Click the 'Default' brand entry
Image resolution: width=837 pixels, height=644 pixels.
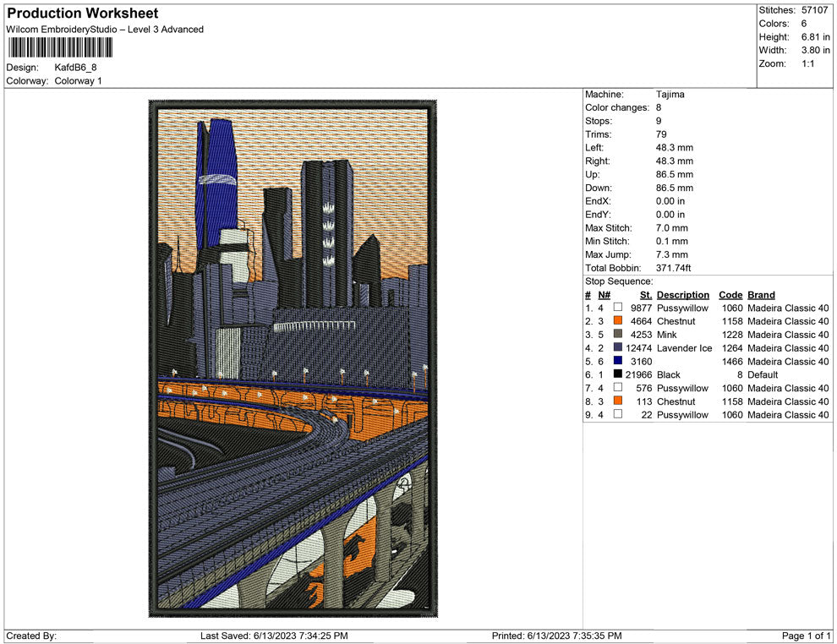(x=763, y=374)
